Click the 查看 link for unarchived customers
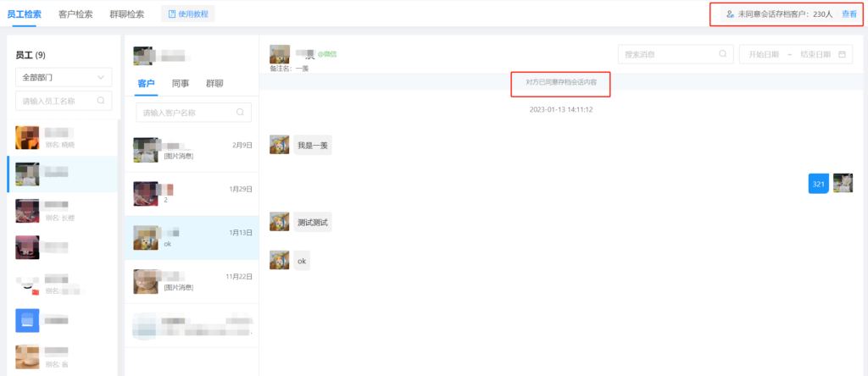This screenshot has width=868, height=376. [849, 14]
